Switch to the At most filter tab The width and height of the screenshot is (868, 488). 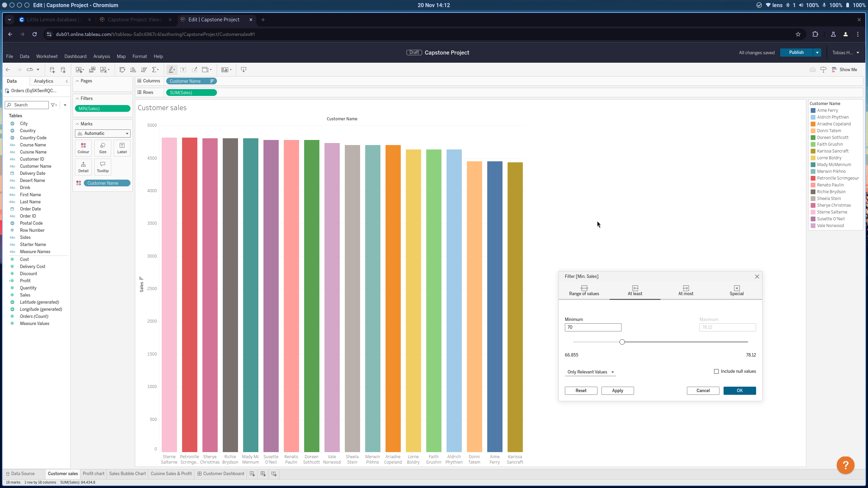(x=686, y=290)
